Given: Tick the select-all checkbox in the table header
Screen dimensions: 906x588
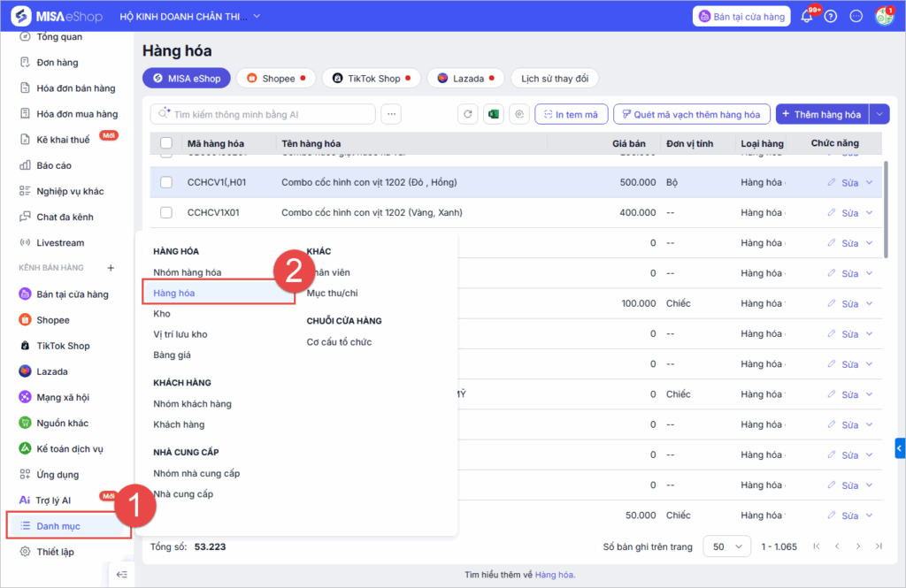Looking at the screenshot, I should (166, 143).
